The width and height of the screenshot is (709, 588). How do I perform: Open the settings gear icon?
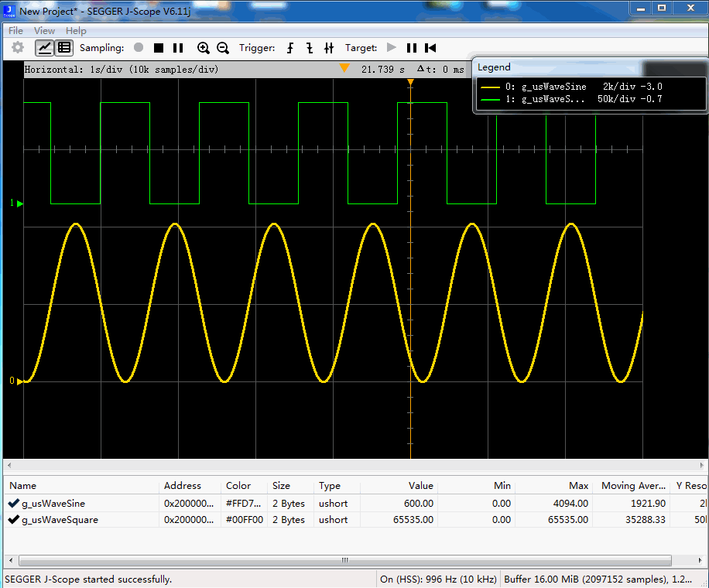18,47
